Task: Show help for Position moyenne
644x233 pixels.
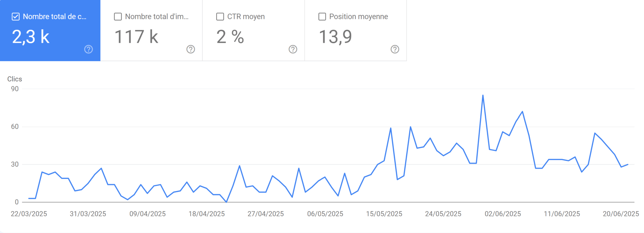Action: coord(395,49)
